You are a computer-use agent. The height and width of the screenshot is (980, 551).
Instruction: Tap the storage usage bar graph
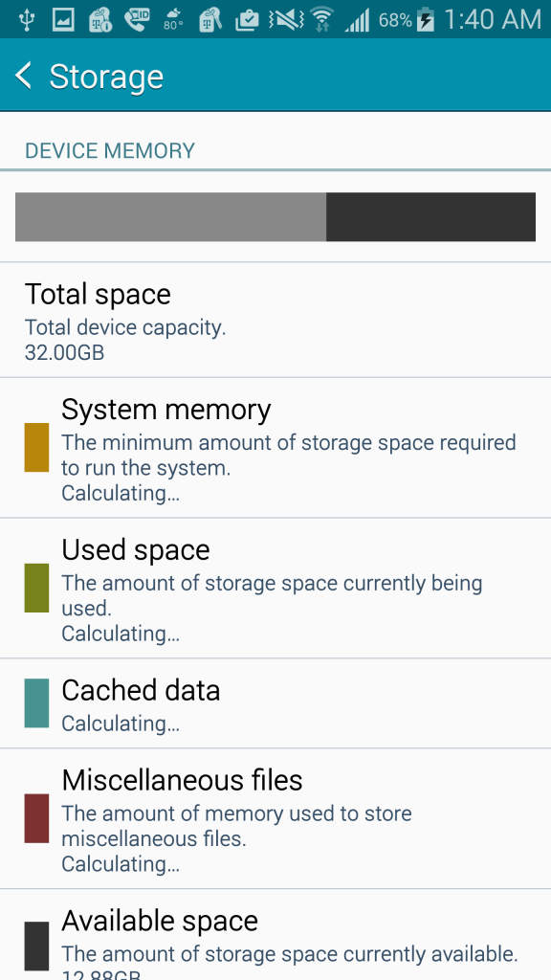pos(275,216)
